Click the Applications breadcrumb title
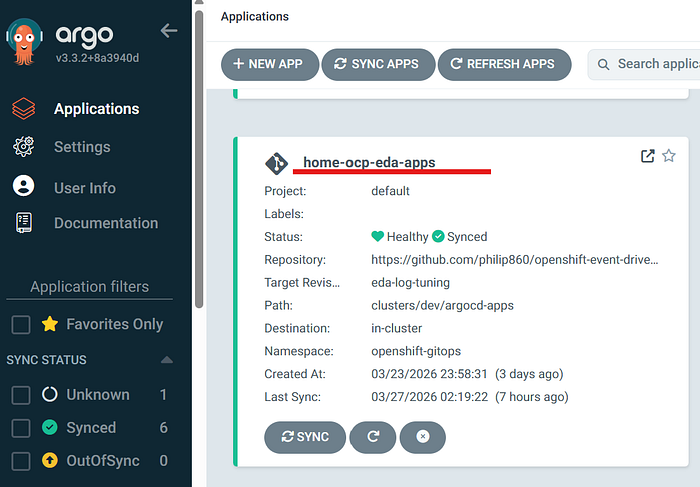Screen dimensions: 700x487 [255, 17]
